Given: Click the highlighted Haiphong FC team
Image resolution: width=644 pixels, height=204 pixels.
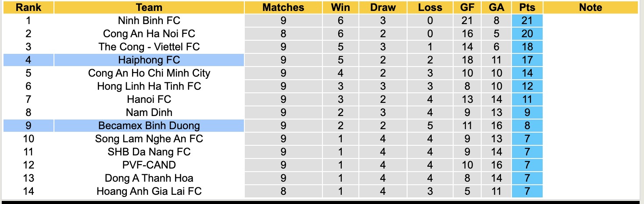Looking at the screenshot, I should [149, 60].
